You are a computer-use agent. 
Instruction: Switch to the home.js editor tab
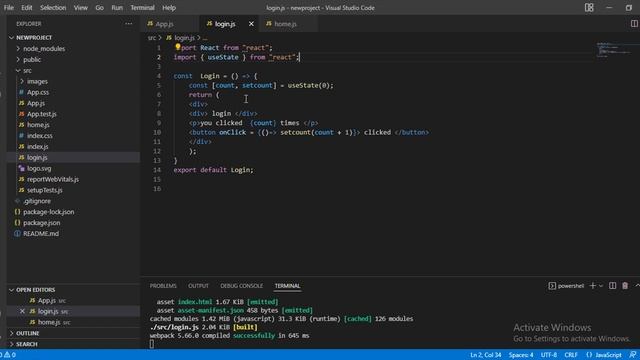[x=286, y=24]
